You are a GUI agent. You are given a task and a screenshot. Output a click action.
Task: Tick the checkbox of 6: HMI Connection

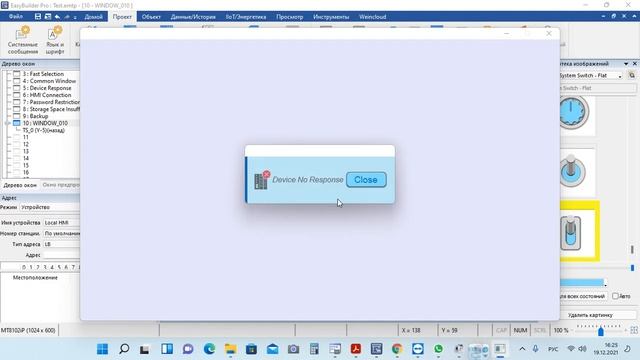pos(16,95)
